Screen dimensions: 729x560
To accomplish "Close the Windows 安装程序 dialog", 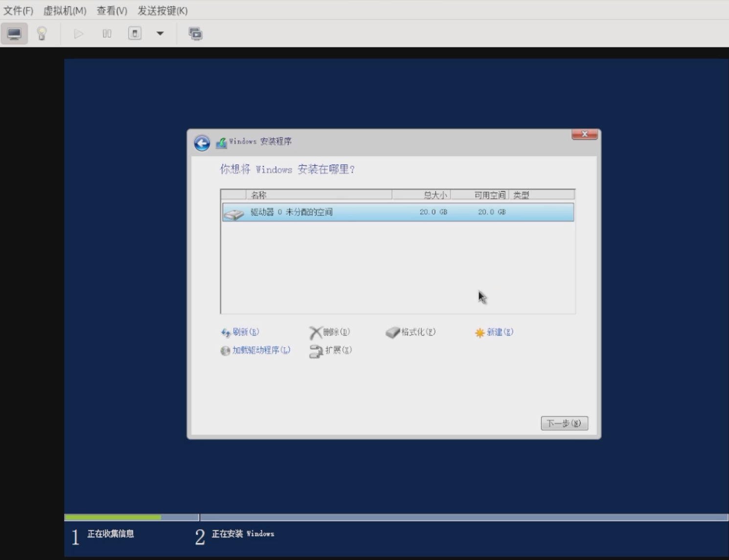I will (585, 134).
